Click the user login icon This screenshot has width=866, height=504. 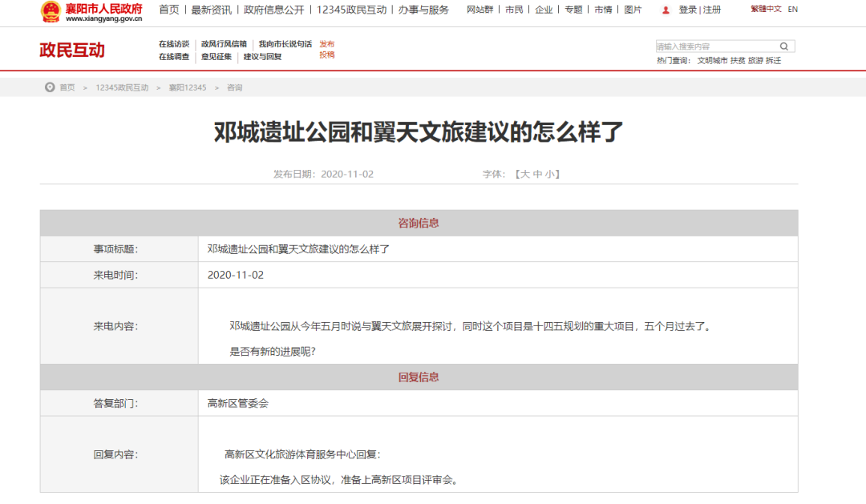666,10
